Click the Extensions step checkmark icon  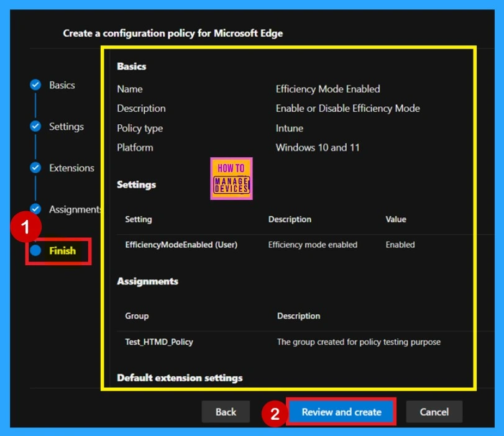click(x=35, y=168)
